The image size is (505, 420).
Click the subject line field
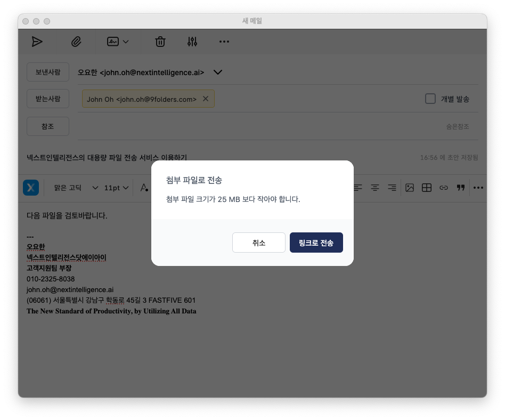[x=107, y=158]
